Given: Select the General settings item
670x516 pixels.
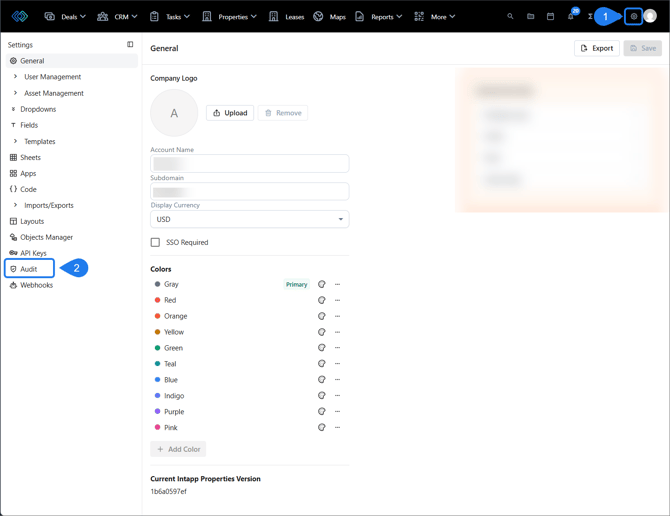Looking at the screenshot, I should (72, 61).
